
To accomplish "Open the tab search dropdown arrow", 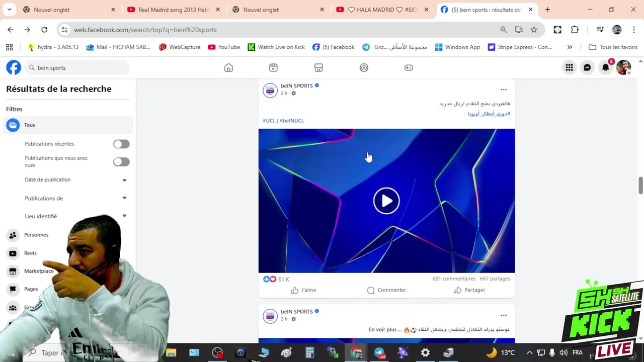I will [10, 10].
